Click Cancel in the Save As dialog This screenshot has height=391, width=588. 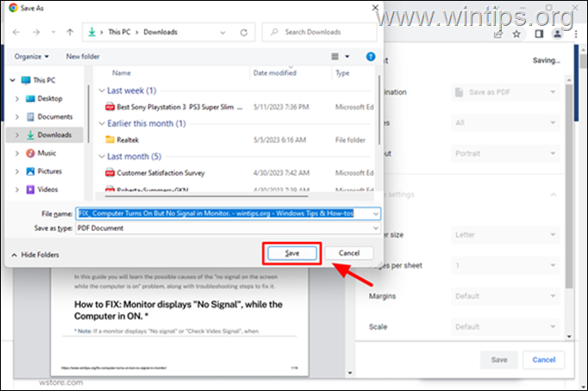click(349, 253)
